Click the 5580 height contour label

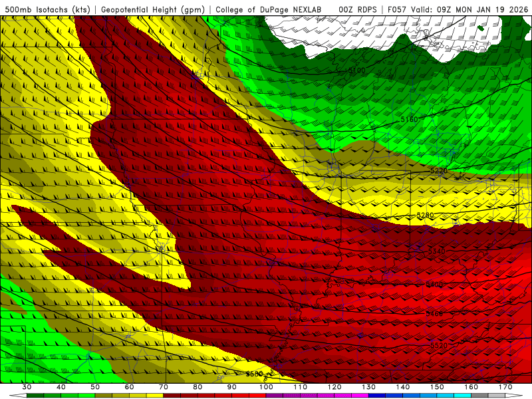(x=255, y=374)
